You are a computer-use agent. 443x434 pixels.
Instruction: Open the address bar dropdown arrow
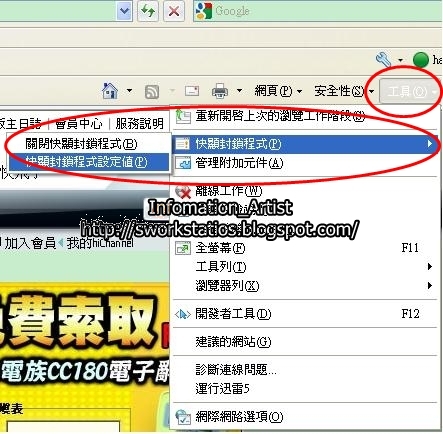(125, 11)
